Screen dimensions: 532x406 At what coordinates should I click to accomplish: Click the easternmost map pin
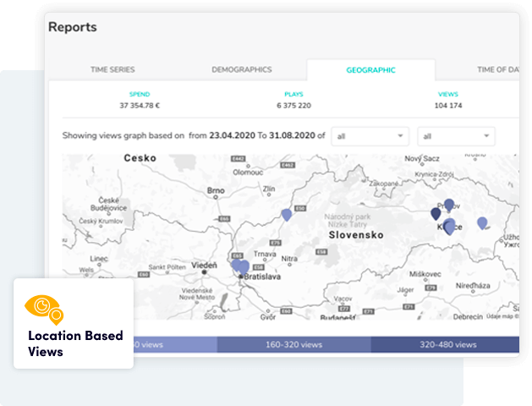point(482,222)
